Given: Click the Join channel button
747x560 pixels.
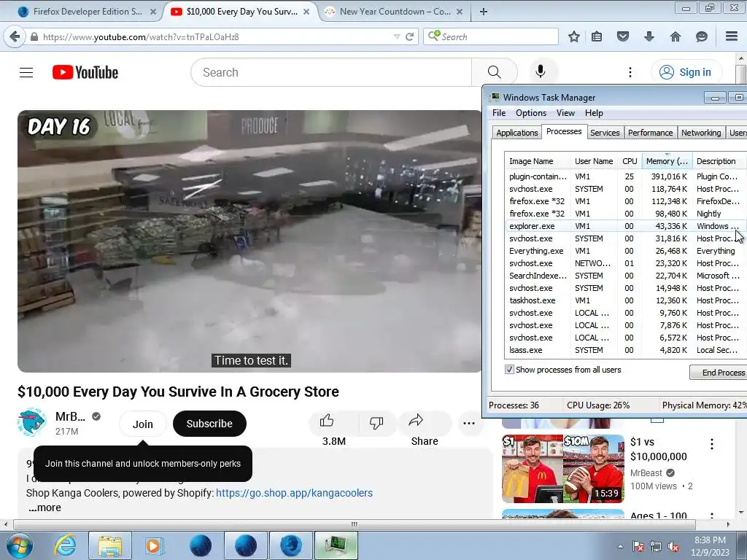Looking at the screenshot, I should (x=142, y=424).
